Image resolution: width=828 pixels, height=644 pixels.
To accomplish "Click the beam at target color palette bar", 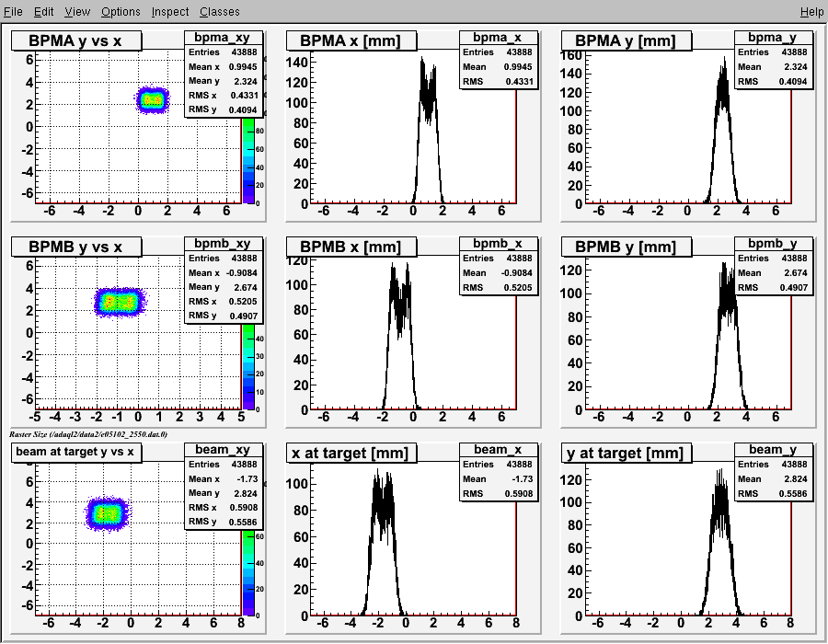I will [248, 573].
